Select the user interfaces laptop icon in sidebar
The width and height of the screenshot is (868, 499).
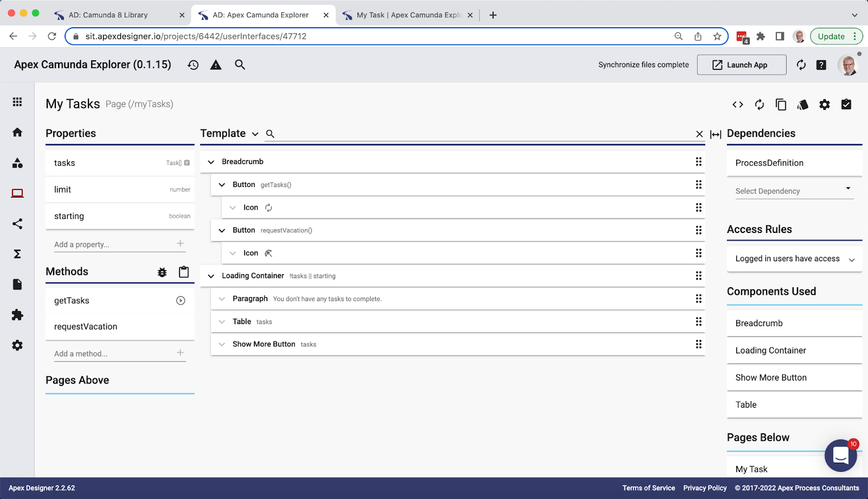tap(17, 193)
